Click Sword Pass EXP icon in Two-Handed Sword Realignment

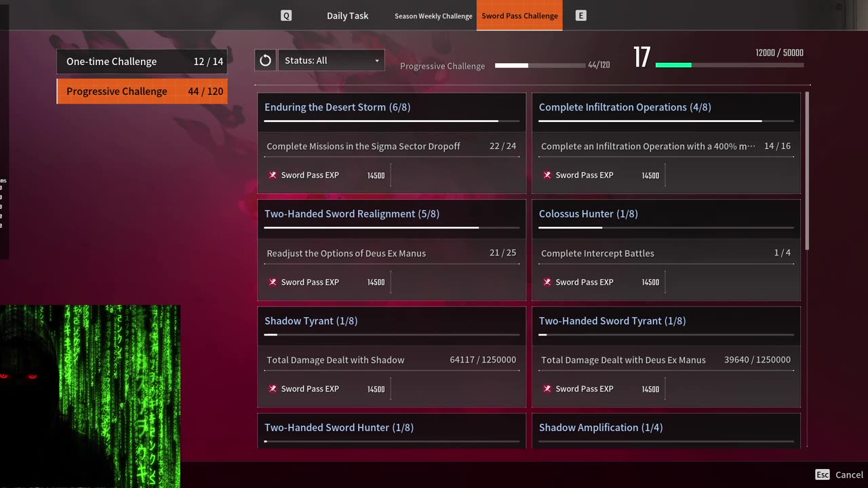[273, 282]
